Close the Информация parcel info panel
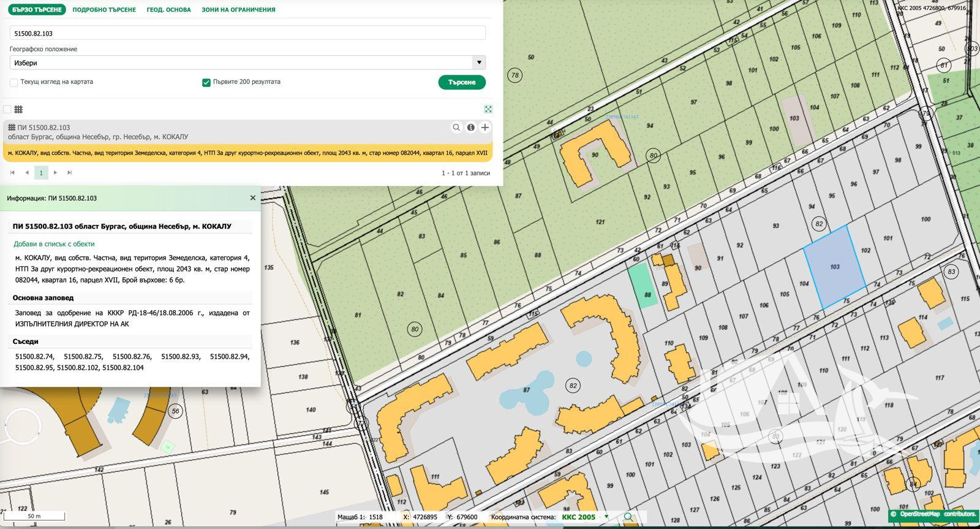980x529 pixels. (x=252, y=198)
